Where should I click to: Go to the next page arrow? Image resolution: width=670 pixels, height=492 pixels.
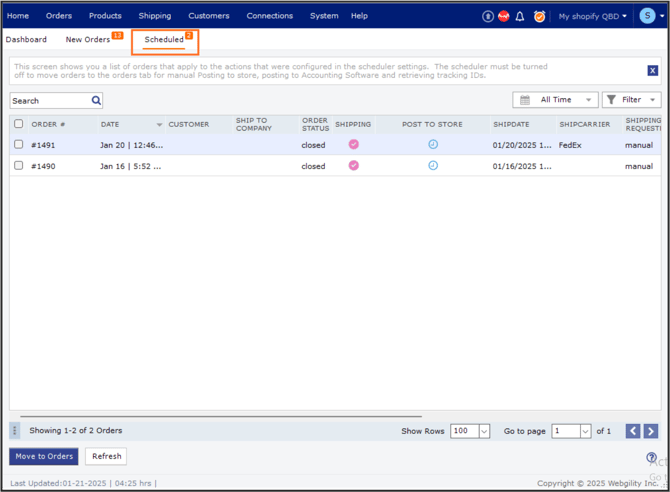tap(651, 431)
